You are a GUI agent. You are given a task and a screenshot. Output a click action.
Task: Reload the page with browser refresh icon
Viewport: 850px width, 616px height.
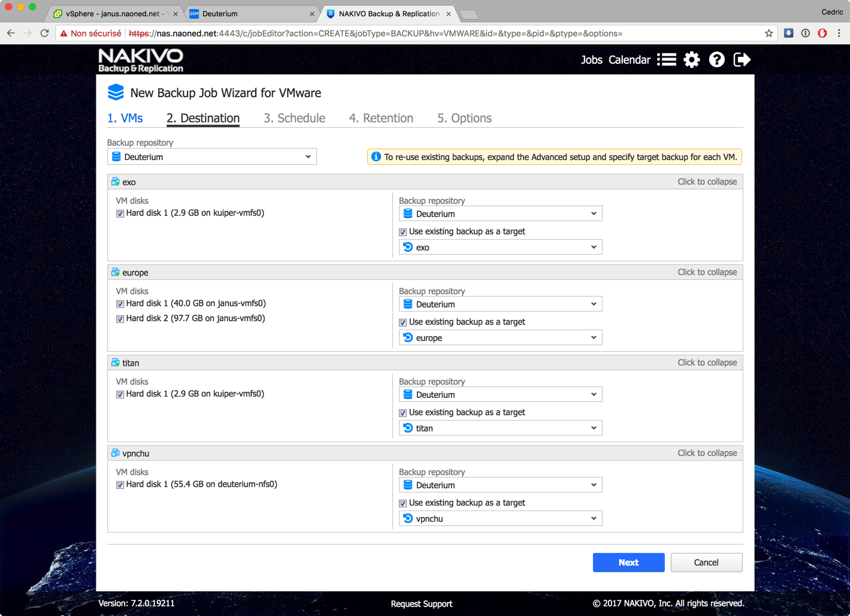point(44,34)
